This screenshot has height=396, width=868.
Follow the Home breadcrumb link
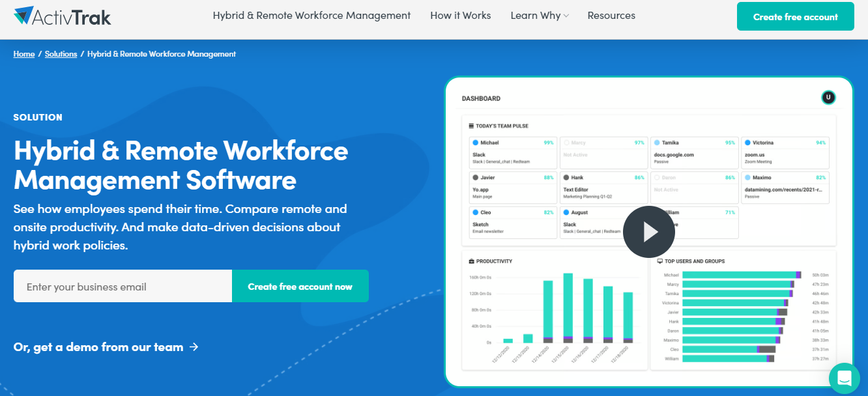pos(24,54)
